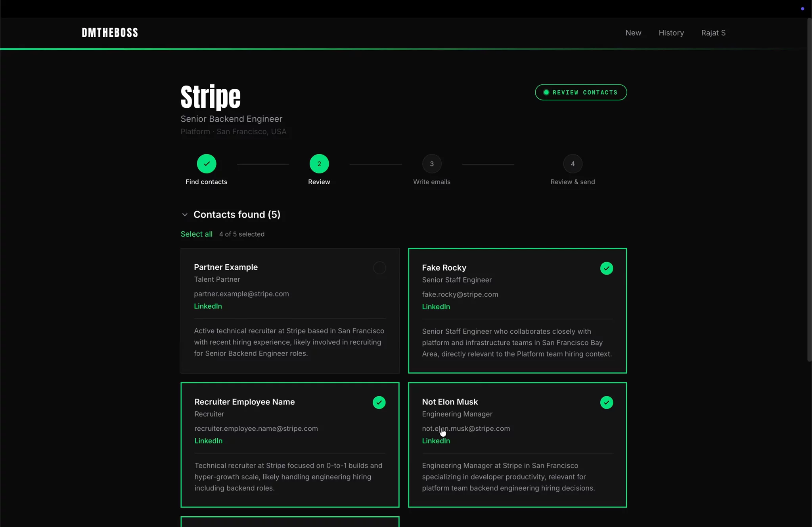The width and height of the screenshot is (812, 527).
Task: Click the Not Elon Musk contact name
Action: pyautogui.click(x=450, y=402)
